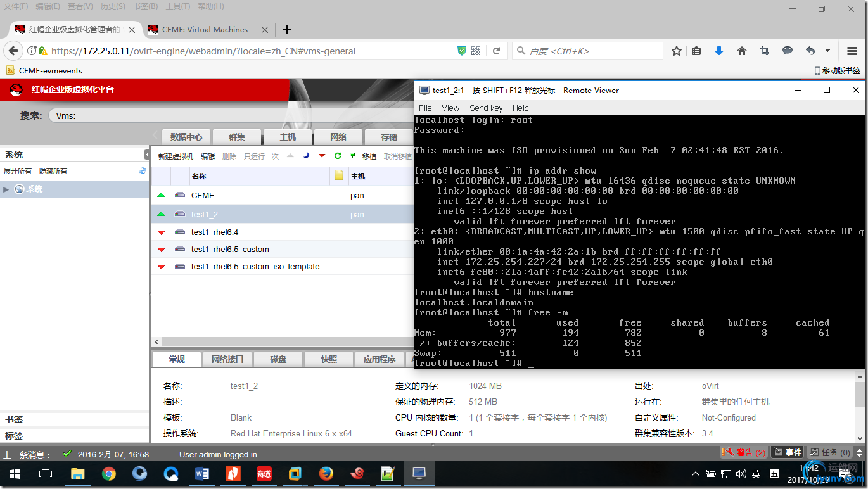Open the 快照 detail tab
This screenshot has width=868, height=489.
(x=329, y=359)
